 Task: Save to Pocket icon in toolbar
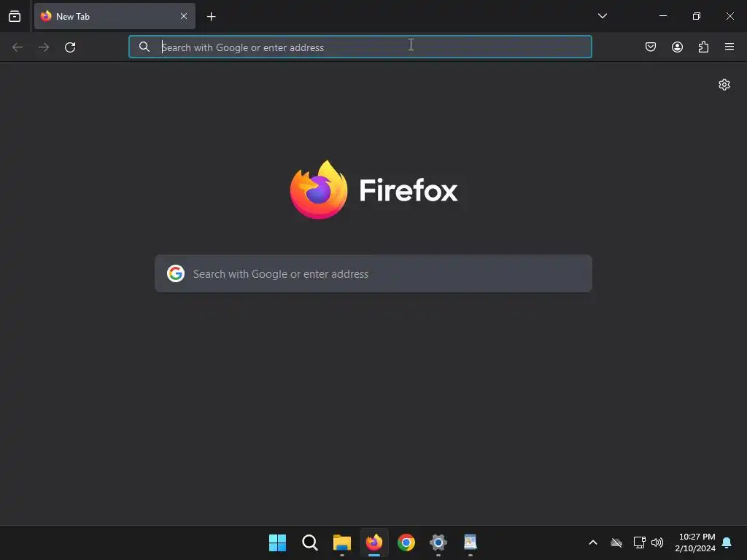(650, 47)
